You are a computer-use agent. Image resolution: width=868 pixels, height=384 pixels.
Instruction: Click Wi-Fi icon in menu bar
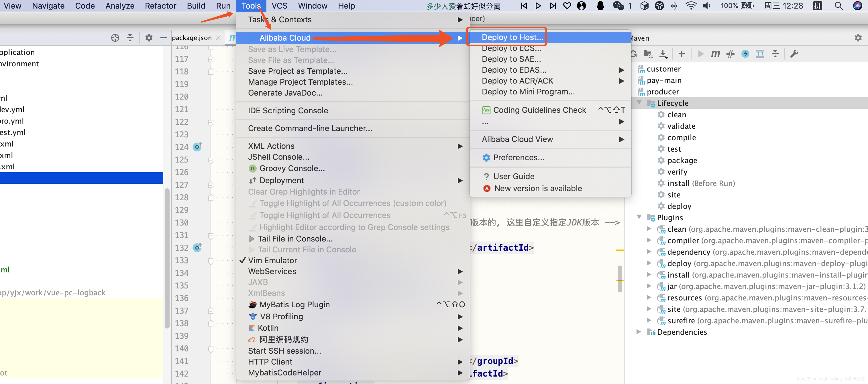point(691,6)
